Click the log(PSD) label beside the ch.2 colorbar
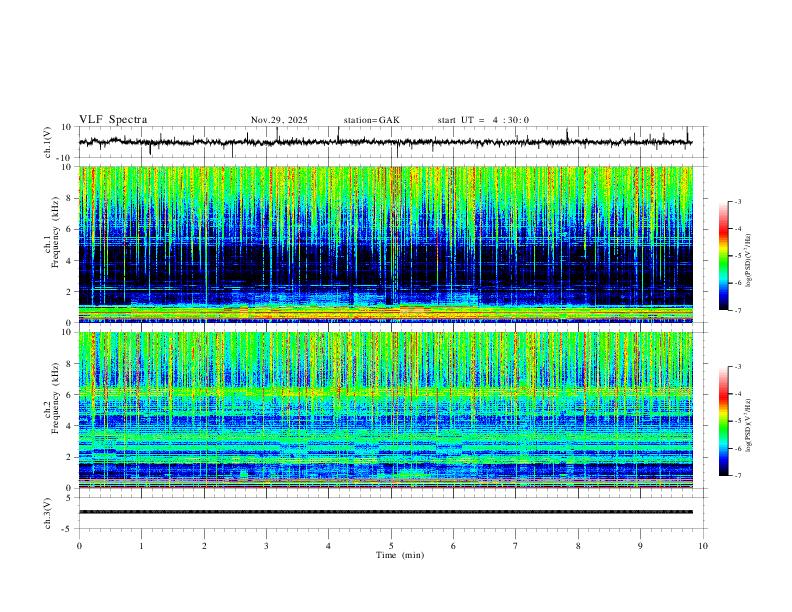Viewport: 792px width, 612px height. tap(749, 426)
